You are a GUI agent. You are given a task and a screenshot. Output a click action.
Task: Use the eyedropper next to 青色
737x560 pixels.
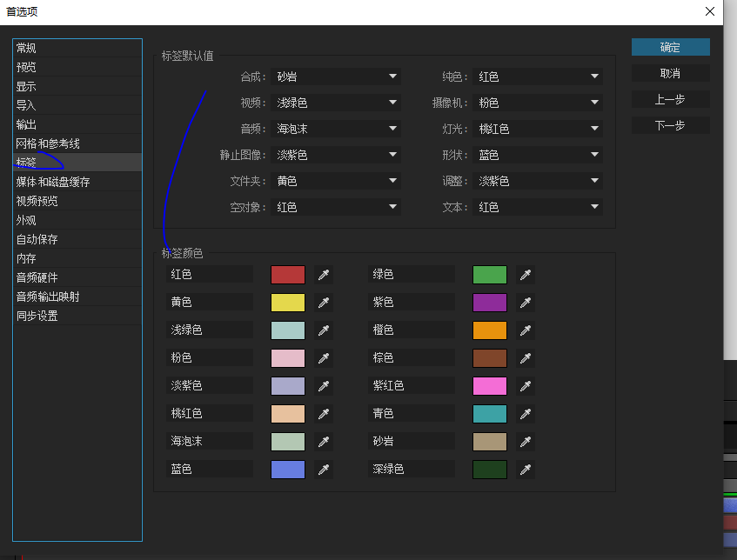click(525, 413)
